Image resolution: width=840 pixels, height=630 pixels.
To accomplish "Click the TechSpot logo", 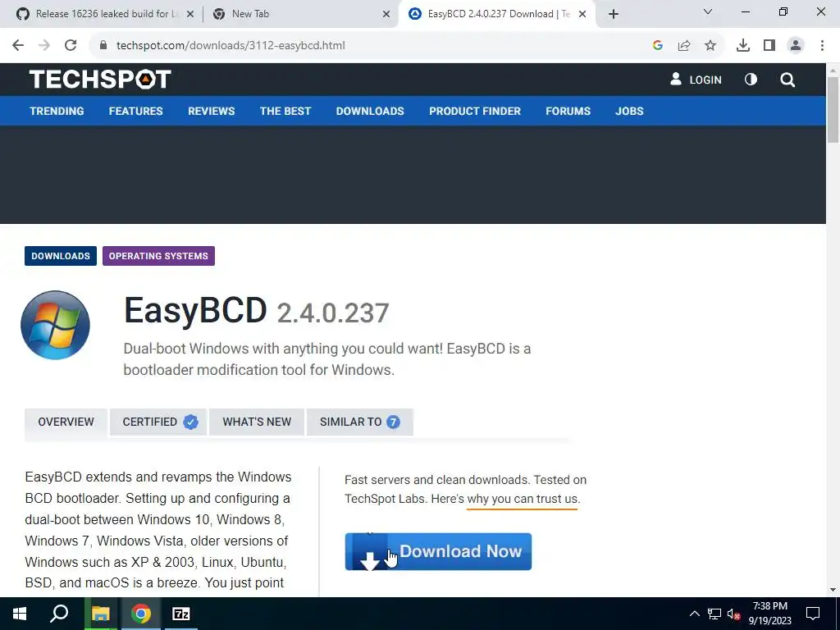I will point(100,80).
